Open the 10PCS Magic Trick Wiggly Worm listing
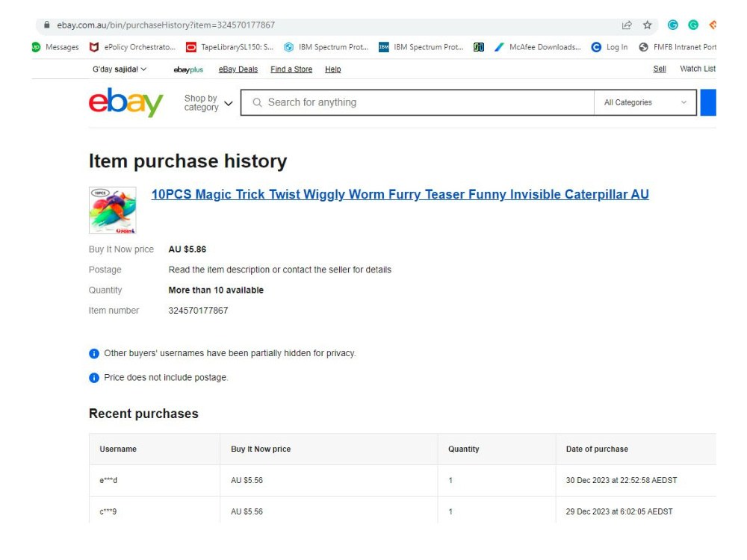This screenshot has width=747, height=560. (x=400, y=194)
